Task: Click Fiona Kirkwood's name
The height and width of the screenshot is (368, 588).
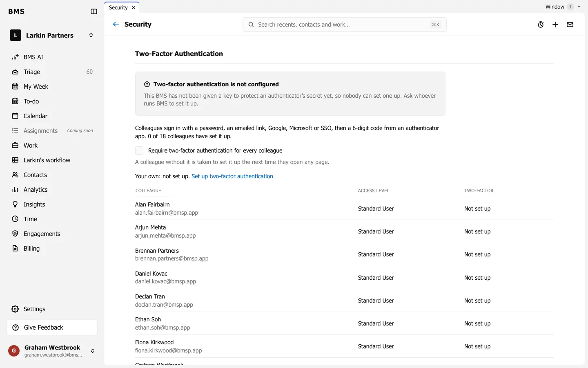Action: [x=154, y=342]
